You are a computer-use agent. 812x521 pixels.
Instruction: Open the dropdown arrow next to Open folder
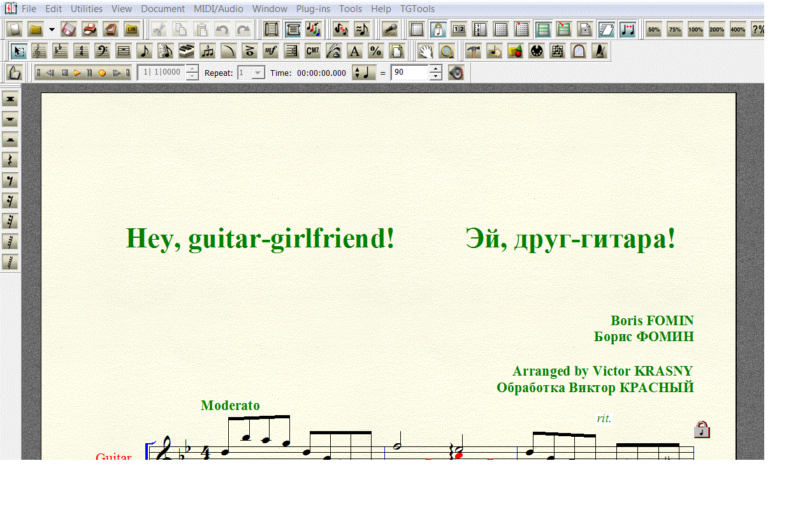(x=52, y=29)
